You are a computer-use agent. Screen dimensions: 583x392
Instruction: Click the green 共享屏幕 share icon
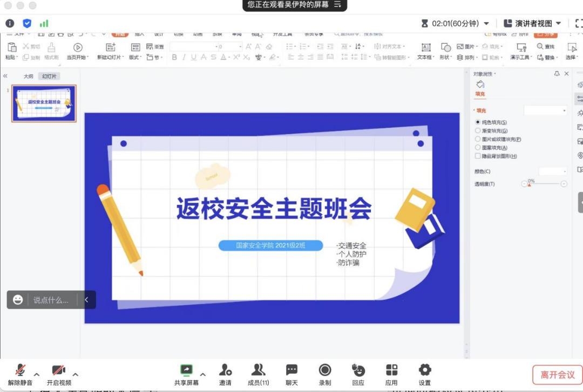[x=186, y=370]
